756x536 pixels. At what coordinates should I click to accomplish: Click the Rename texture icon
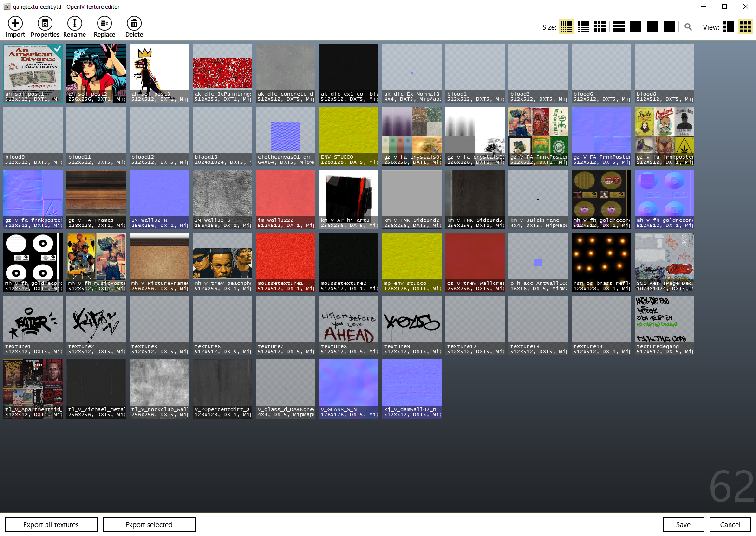(x=74, y=23)
